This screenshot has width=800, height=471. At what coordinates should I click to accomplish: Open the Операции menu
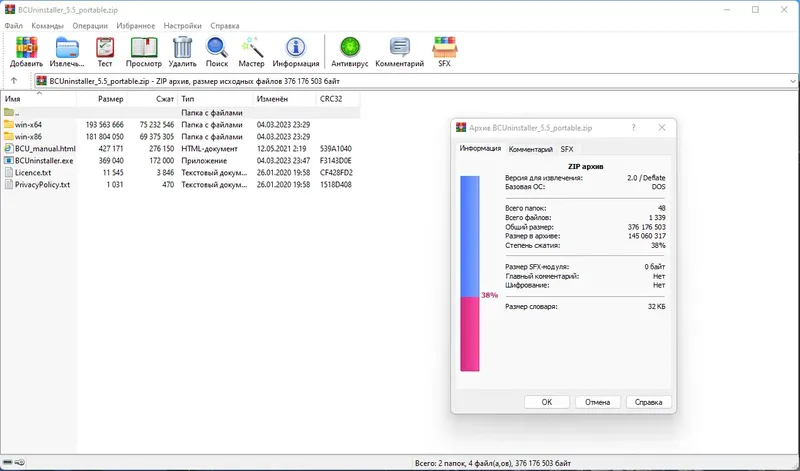(90, 26)
